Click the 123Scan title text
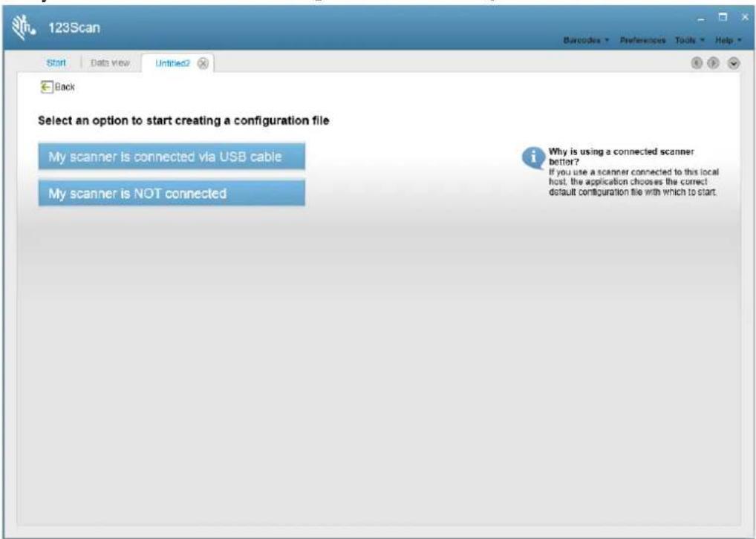Screen dimensions: 756x539 tap(74, 27)
